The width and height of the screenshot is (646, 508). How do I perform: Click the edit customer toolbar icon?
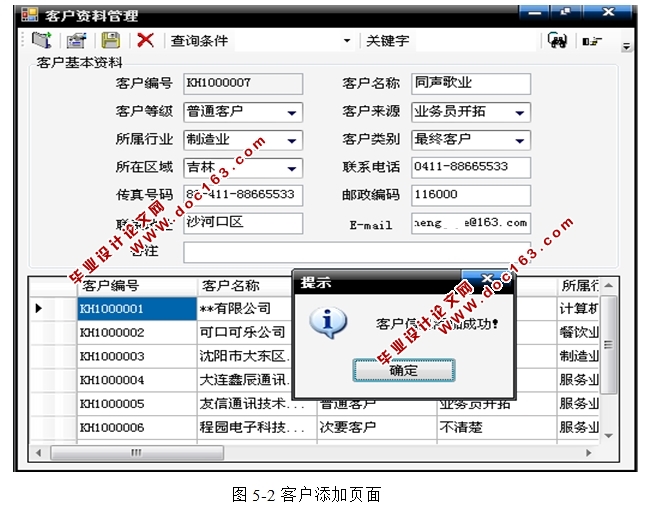77,40
